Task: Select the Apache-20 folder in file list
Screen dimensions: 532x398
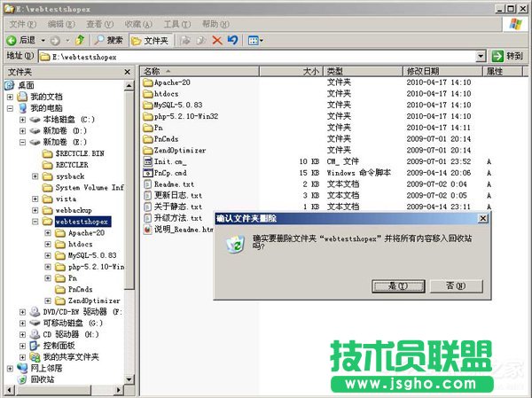Action: click(167, 82)
